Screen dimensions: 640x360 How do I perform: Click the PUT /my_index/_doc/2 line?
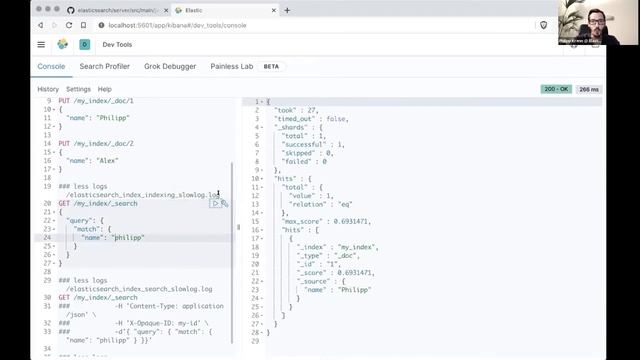tap(96, 144)
